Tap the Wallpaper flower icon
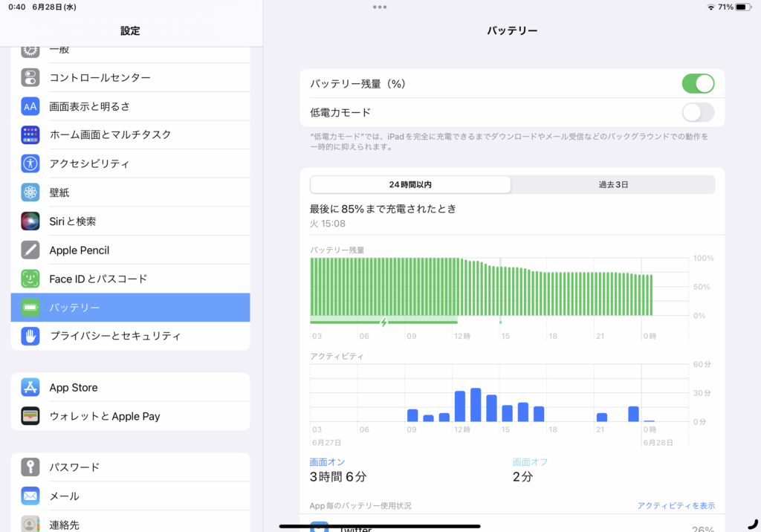 30,192
